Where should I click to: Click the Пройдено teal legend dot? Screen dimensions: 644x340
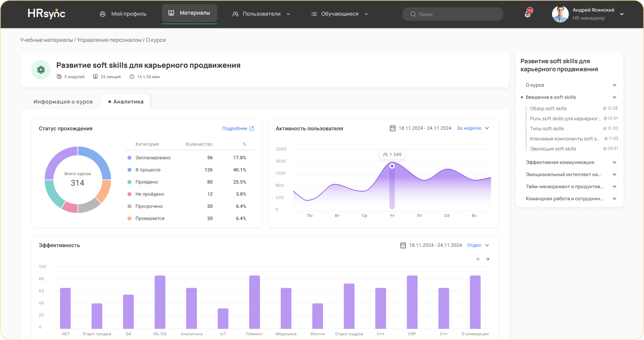pyautogui.click(x=129, y=182)
